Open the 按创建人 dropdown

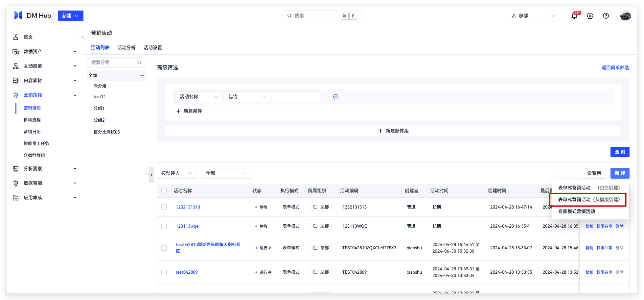(x=177, y=173)
